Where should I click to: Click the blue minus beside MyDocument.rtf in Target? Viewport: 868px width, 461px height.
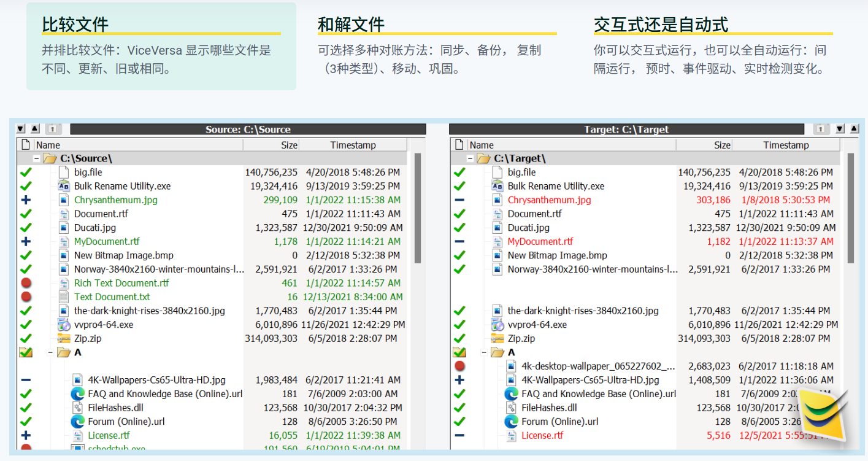459,242
